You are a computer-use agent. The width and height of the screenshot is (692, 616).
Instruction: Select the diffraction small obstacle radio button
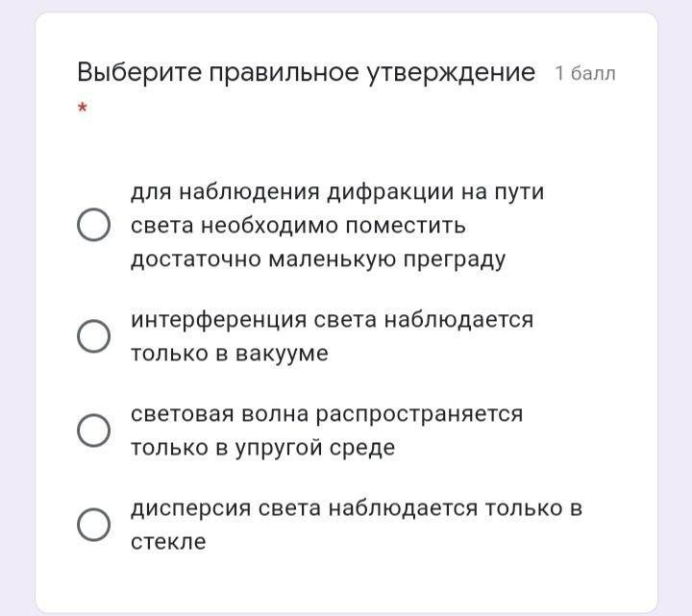pos(92,226)
